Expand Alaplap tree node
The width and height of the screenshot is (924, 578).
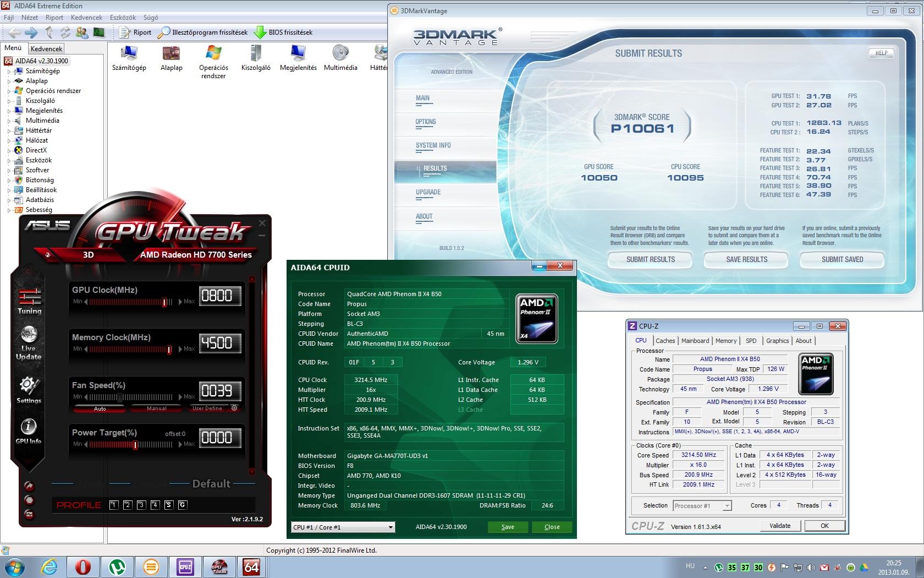9,81
